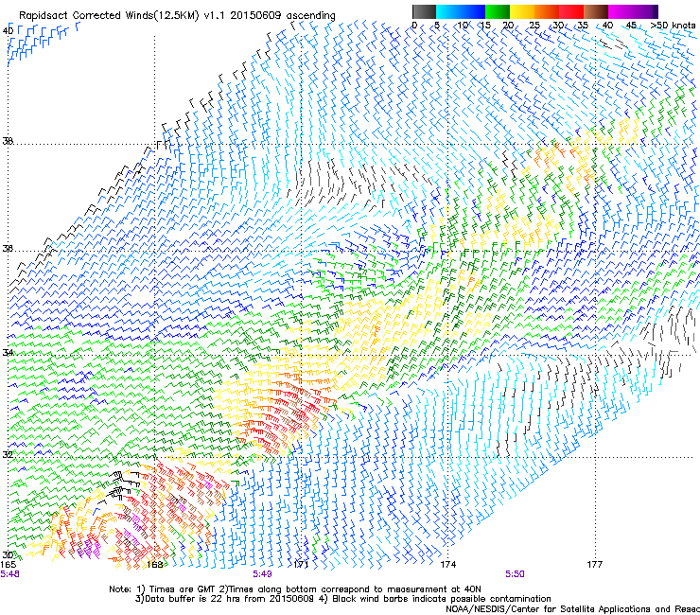
Task: Click the purple '5:49' time label
Action: [262, 574]
